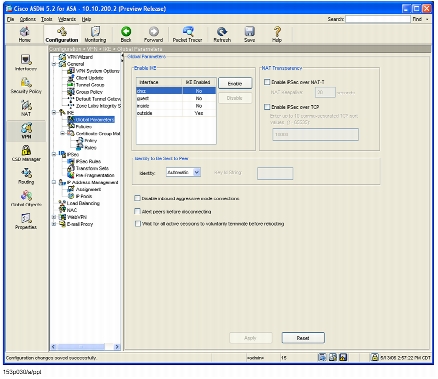This screenshot has width=438, height=379.
Task: Toggle Wait for active sessions before rebooting
Action: coord(137,224)
